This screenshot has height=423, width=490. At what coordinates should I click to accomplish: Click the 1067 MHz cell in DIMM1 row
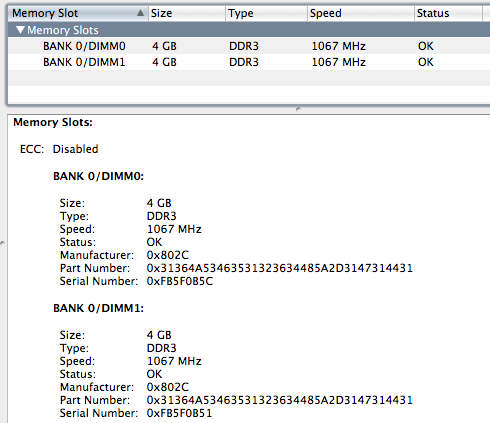[339, 62]
